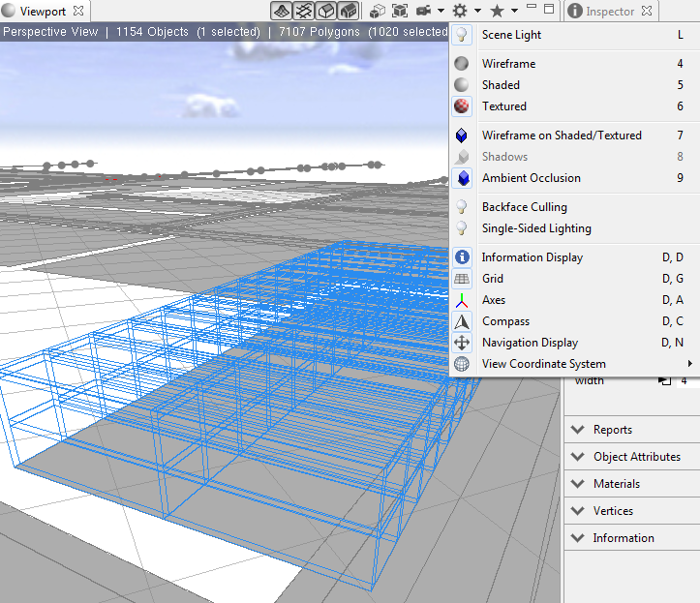
Task: Choose Textured render mode
Action: [x=574, y=106]
